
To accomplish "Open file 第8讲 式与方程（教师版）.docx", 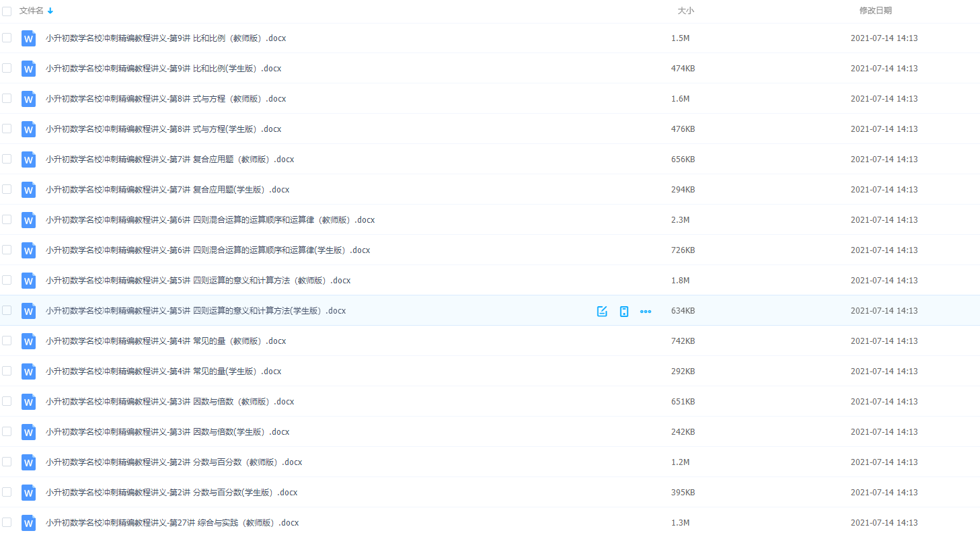I will tap(165, 99).
